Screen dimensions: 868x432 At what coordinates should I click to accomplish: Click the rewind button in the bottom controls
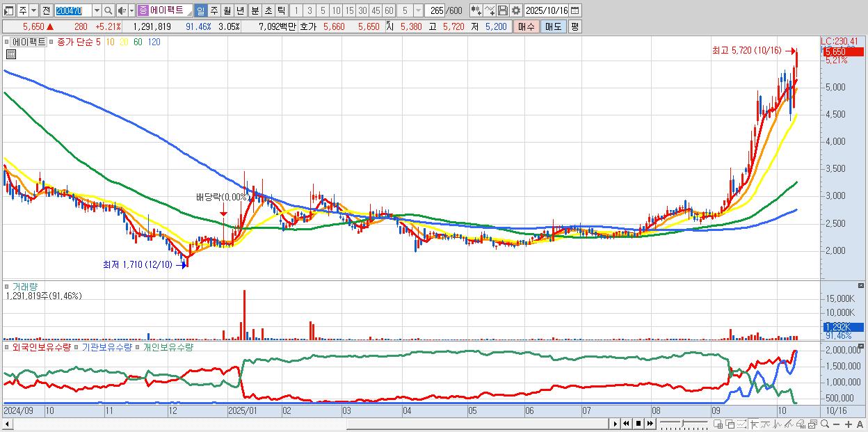pyautogui.click(x=626, y=424)
